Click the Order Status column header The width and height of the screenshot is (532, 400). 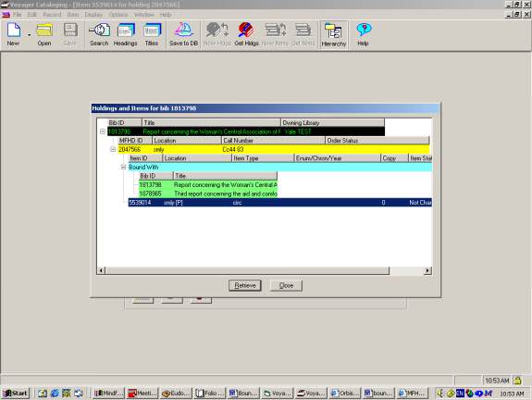coord(377,140)
